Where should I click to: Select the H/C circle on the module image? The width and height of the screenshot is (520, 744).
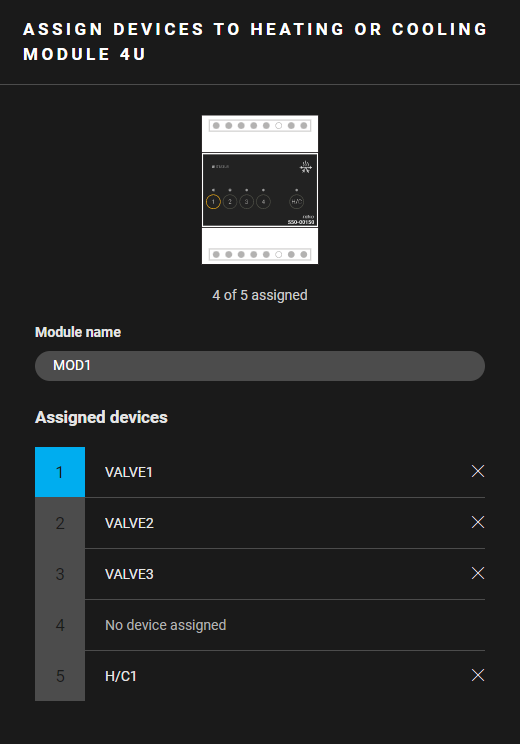pyautogui.click(x=297, y=202)
